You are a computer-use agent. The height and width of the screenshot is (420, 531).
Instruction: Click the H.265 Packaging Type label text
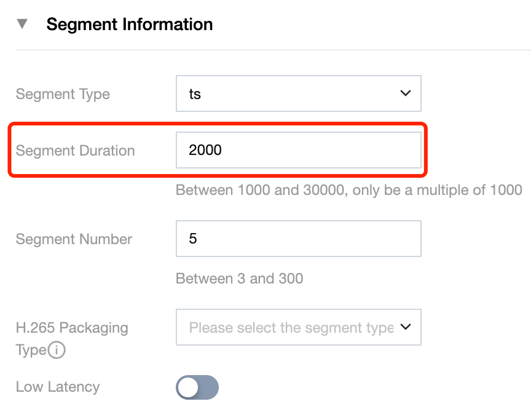[71, 328]
